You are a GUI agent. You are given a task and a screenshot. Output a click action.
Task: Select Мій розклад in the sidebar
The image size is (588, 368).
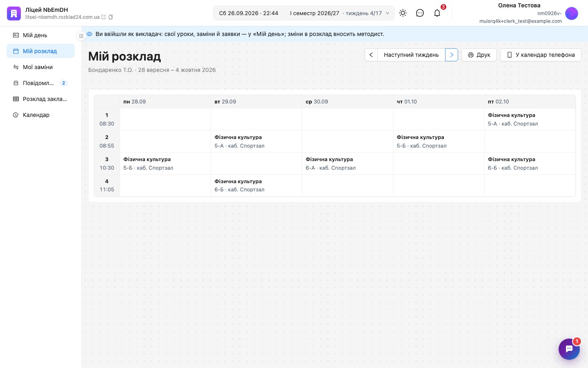tap(41, 51)
